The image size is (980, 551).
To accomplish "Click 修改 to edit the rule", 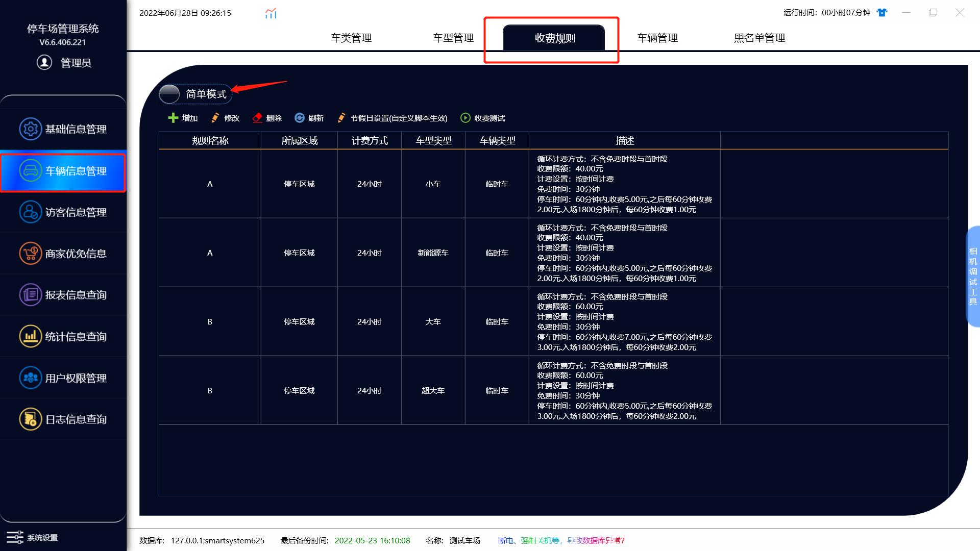I will pos(225,118).
